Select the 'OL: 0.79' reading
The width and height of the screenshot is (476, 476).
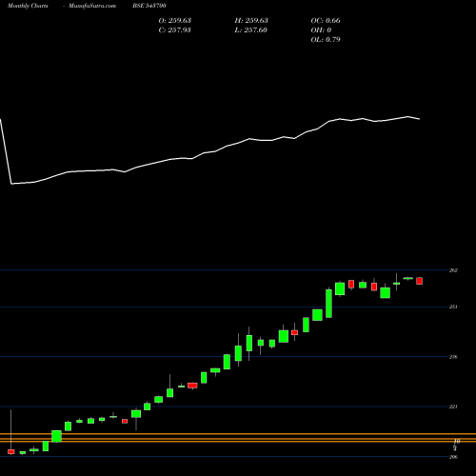tap(326, 39)
